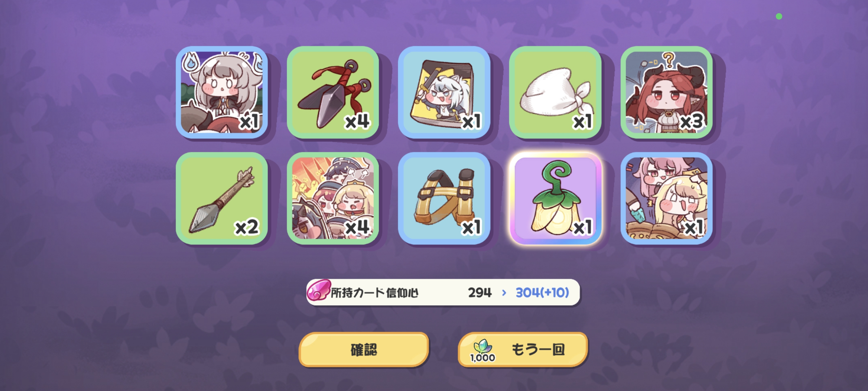Select the white bandana item card
This screenshot has width=868, height=391.
click(555, 92)
